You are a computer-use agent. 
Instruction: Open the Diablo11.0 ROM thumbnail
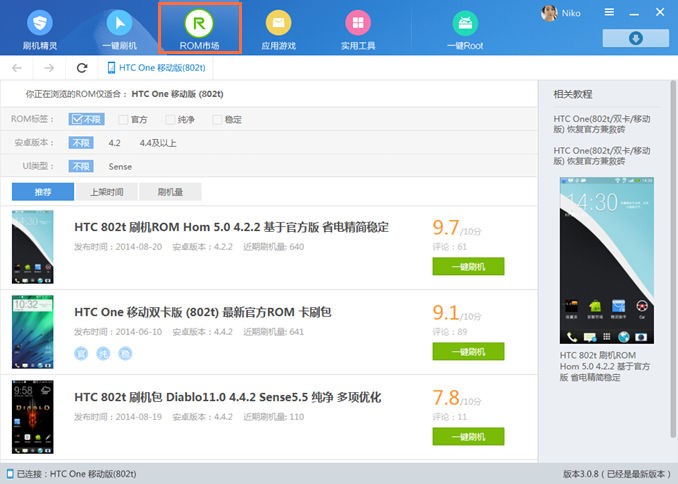pos(33,417)
